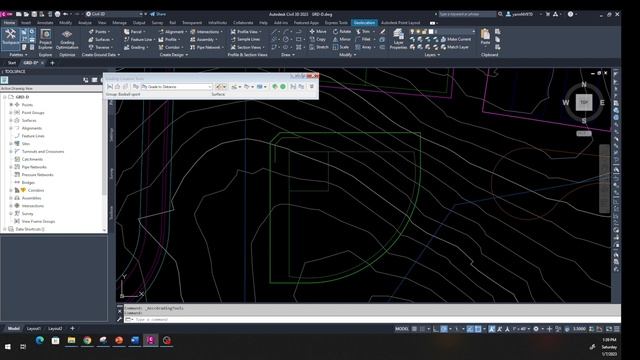Open the Corridor dropdown in the ribbon

(171, 47)
